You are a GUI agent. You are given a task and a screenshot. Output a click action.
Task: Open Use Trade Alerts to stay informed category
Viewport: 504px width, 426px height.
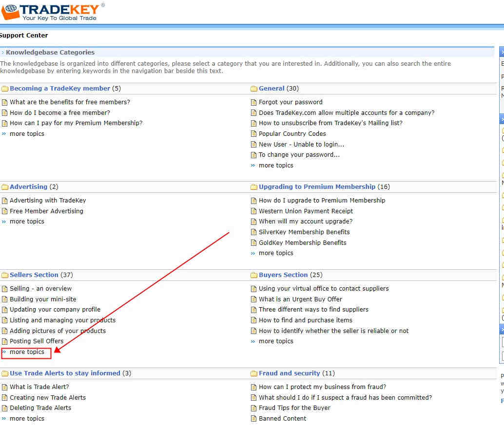point(65,373)
